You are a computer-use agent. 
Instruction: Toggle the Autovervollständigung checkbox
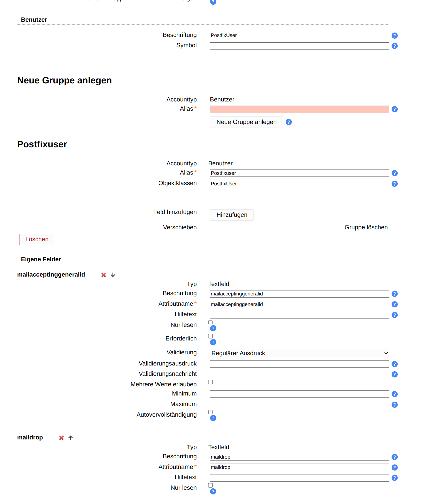coord(211,412)
